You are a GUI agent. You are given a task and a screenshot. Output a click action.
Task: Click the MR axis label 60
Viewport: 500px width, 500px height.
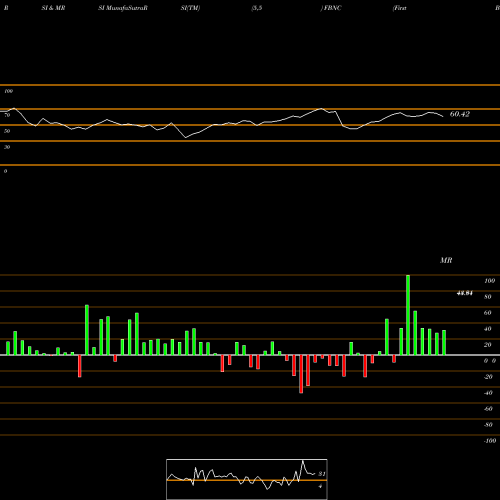(488, 313)
